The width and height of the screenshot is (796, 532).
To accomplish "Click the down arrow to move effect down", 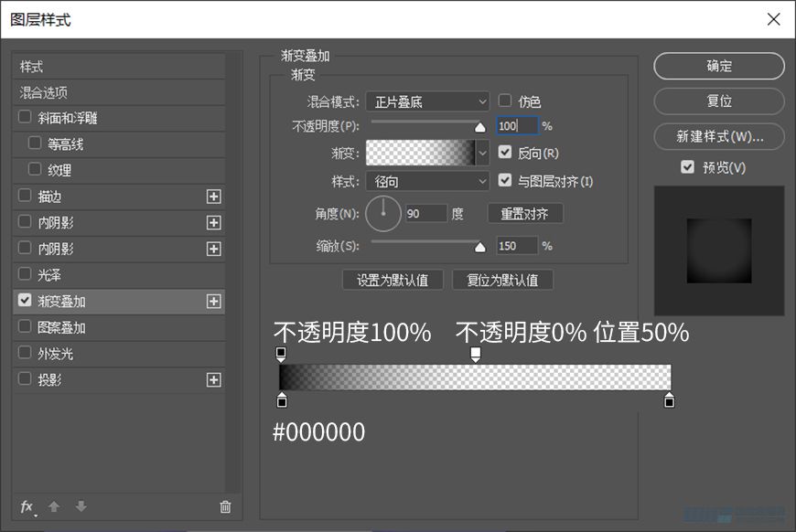I will 81,506.
